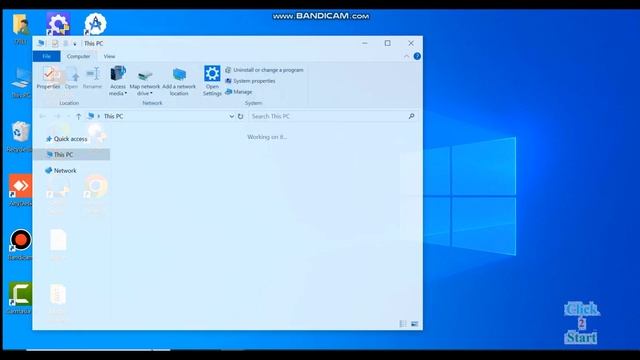Open the blue Help icon
The height and width of the screenshot is (360, 640).
(417, 56)
